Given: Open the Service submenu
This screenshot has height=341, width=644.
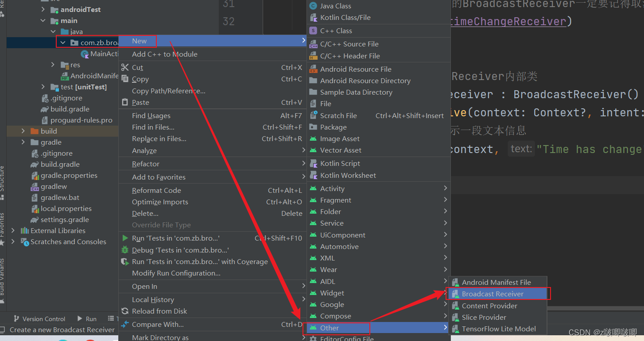Looking at the screenshot, I should pyautogui.click(x=379, y=223).
